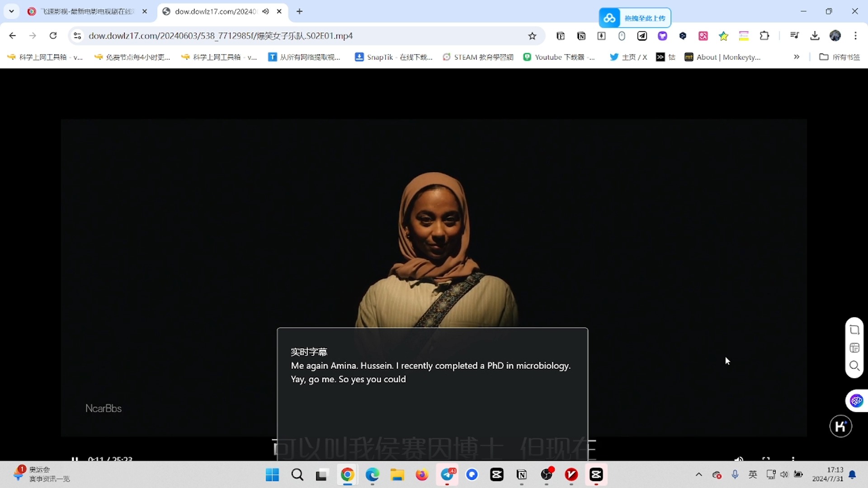Click the Baidu Netdisk drag-upload widget
Image resolution: width=868 pixels, height=488 pixels.
click(x=635, y=18)
